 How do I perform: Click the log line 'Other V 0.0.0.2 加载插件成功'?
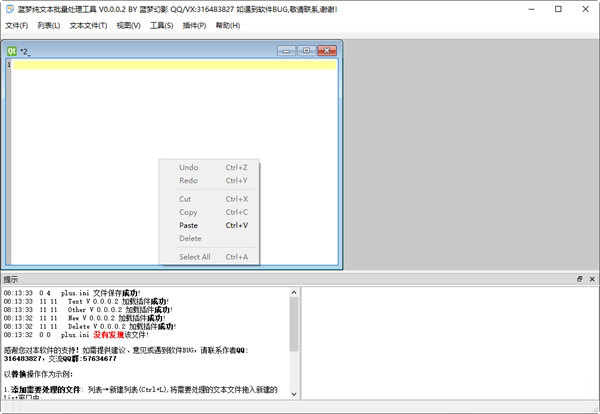coord(88,310)
